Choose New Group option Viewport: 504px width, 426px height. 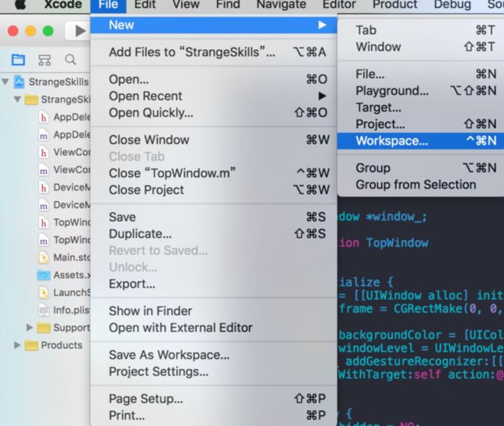[421, 168]
